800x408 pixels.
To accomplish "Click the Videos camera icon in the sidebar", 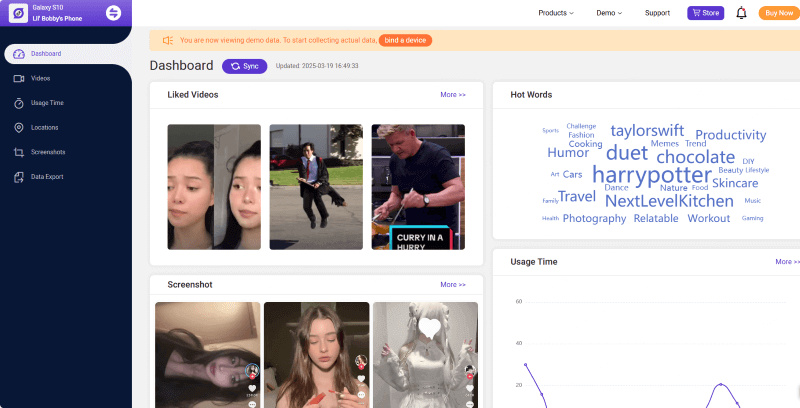I will click(19, 79).
